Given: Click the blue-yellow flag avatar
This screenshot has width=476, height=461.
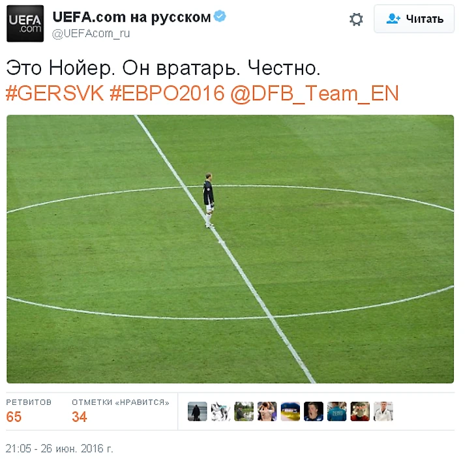Looking at the screenshot, I should (x=290, y=411).
